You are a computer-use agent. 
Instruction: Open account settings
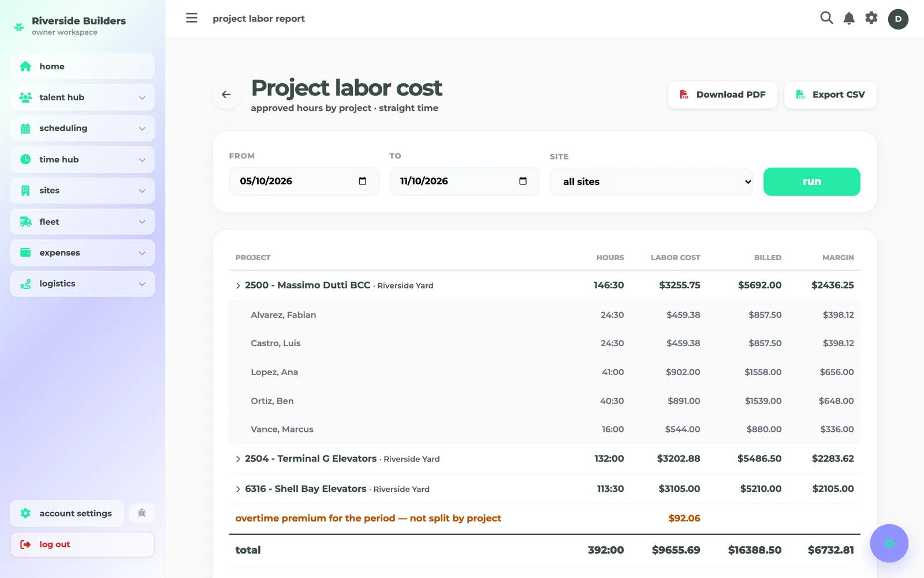(67, 513)
